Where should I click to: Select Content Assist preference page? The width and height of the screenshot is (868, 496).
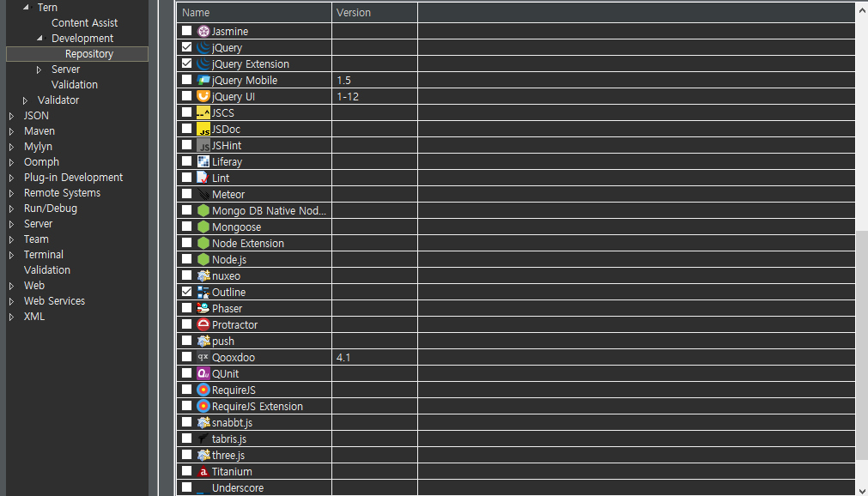(85, 22)
